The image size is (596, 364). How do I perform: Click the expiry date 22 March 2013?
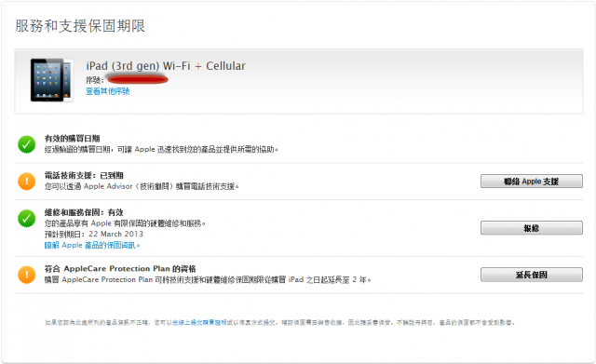click(x=115, y=234)
